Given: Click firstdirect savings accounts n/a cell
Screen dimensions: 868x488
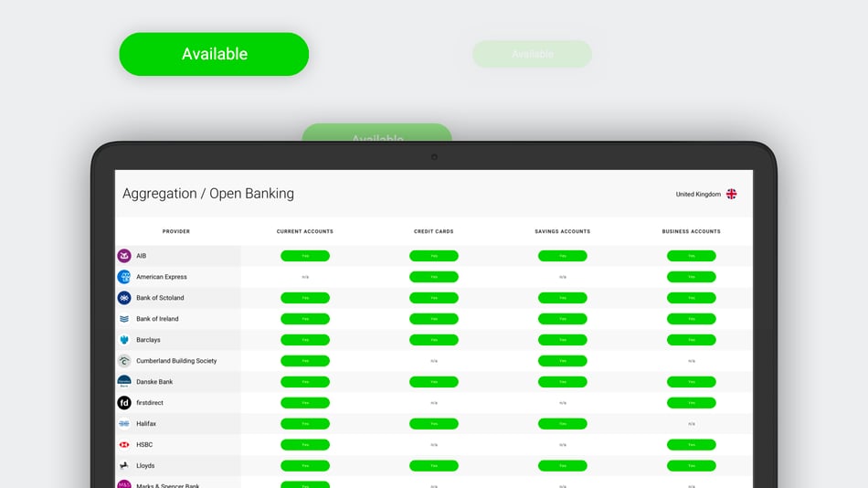Looking at the screenshot, I should [x=563, y=403].
